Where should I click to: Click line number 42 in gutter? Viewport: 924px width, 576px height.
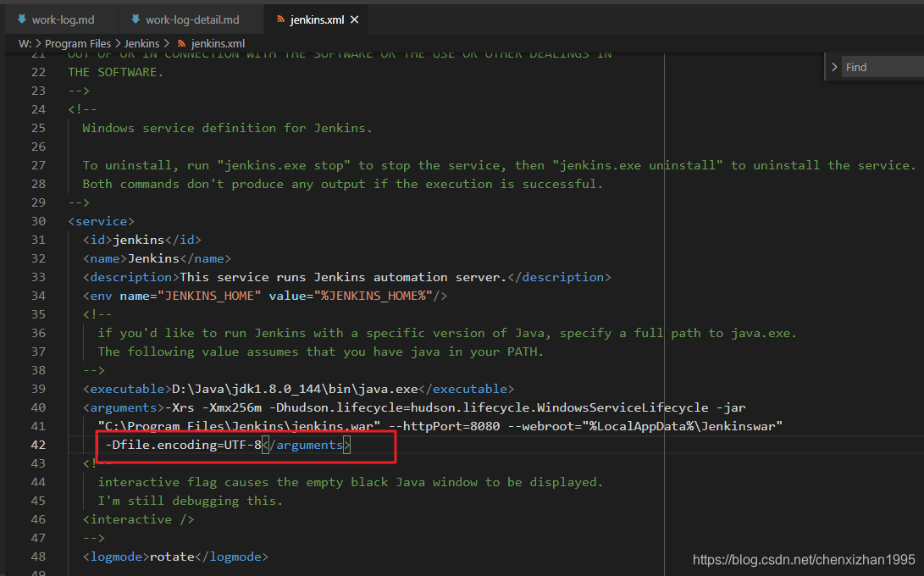tap(38, 445)
